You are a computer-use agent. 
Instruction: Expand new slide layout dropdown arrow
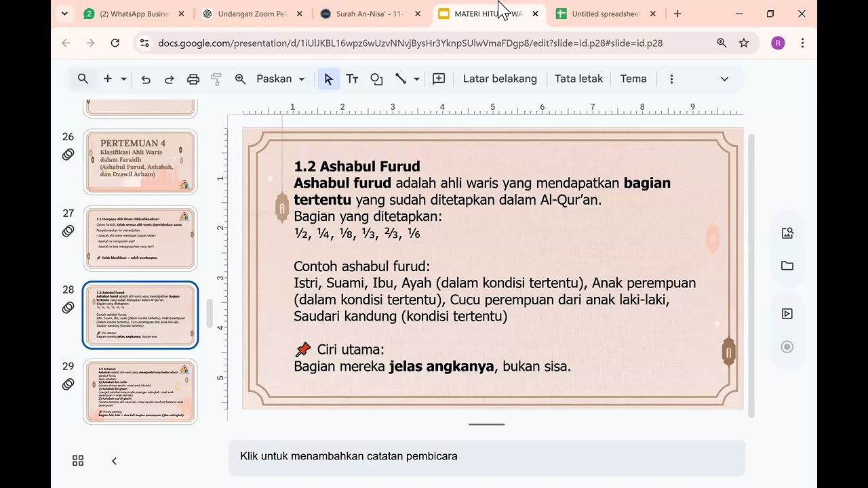pyautogui.click(x=123, y=79)
